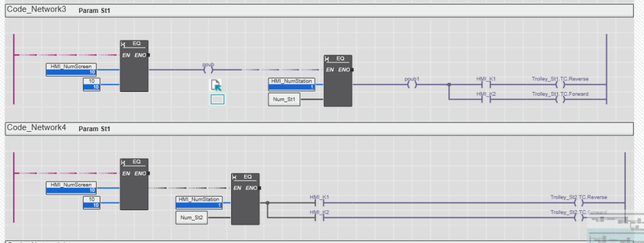Select the Num_St1 variable box
Image resolution: width=644 pixels, height=243 pixels.
point(284,100)
